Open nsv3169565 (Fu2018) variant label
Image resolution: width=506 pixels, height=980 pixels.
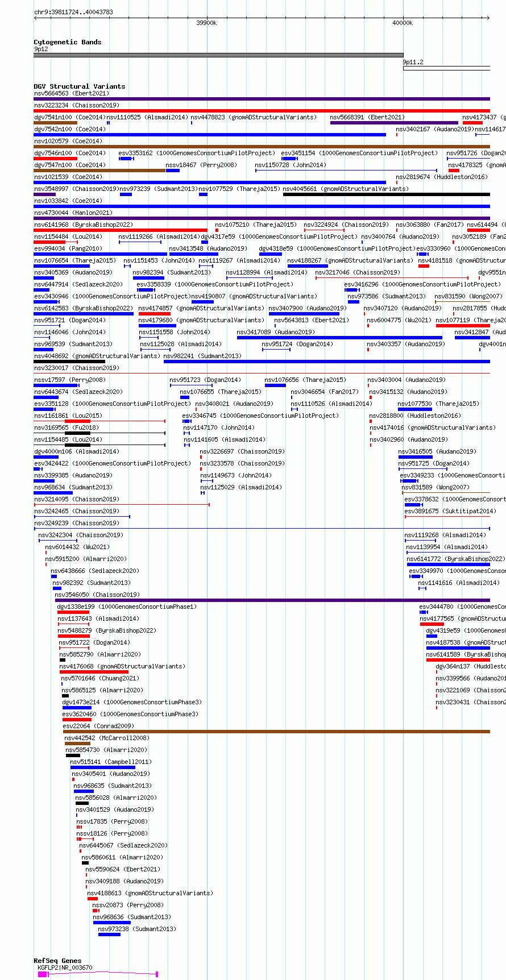tap(67, 427)
